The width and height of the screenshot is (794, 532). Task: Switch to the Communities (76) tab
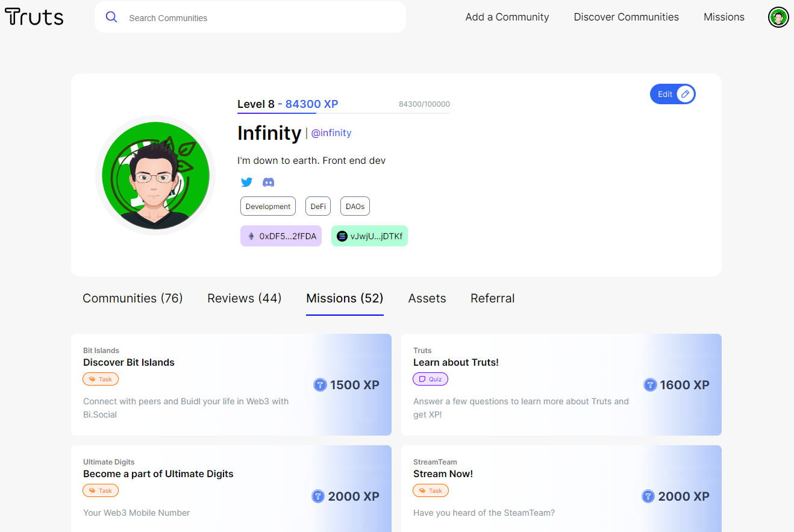point(133,298)
